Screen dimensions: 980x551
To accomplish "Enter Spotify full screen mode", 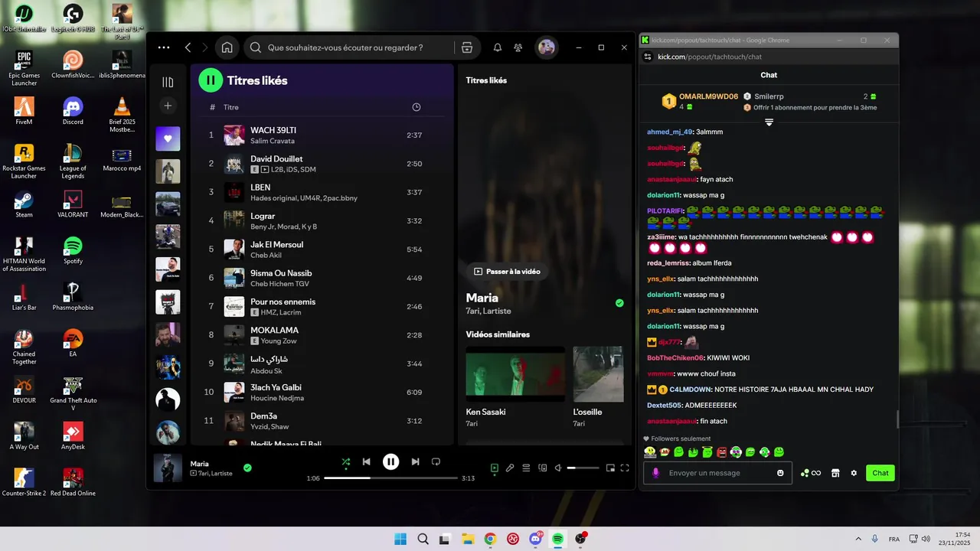I will [625, 468].
